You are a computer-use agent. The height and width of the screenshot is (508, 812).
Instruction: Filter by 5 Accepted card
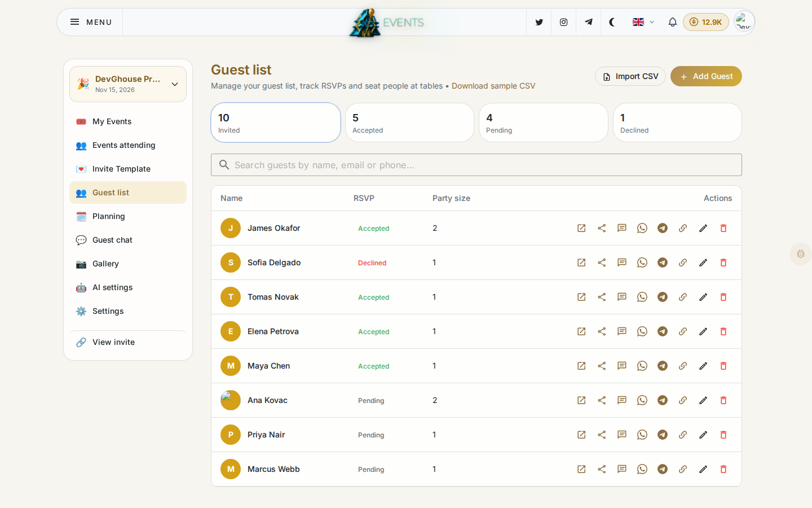pos(409,122)
